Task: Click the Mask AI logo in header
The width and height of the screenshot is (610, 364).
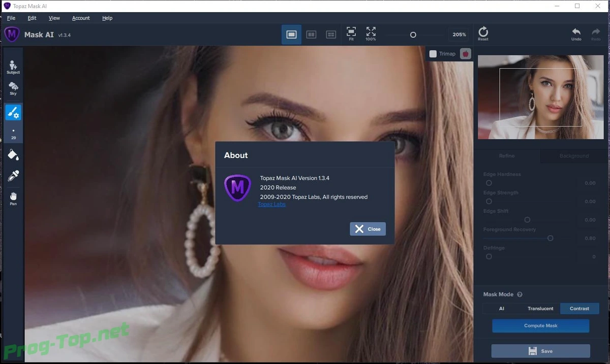Action: 12,35
